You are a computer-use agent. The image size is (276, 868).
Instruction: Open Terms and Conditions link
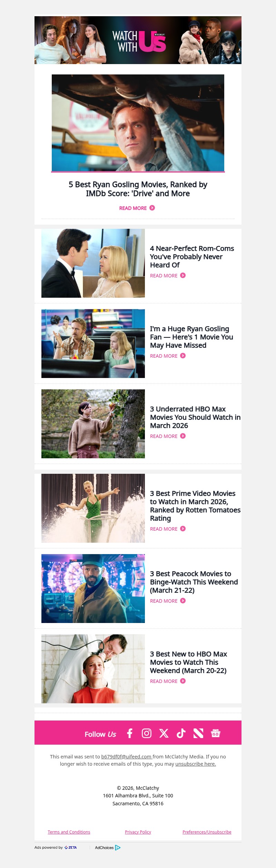coord(69,832)
